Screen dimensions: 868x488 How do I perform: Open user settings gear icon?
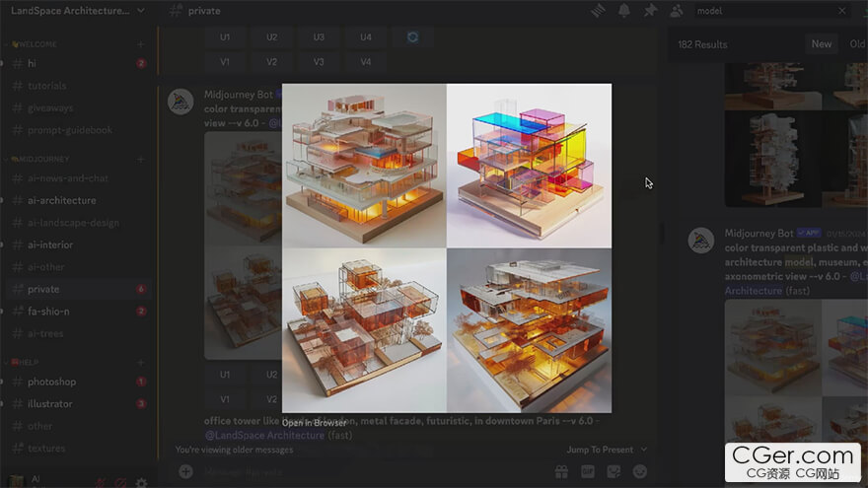coord(141,482)
